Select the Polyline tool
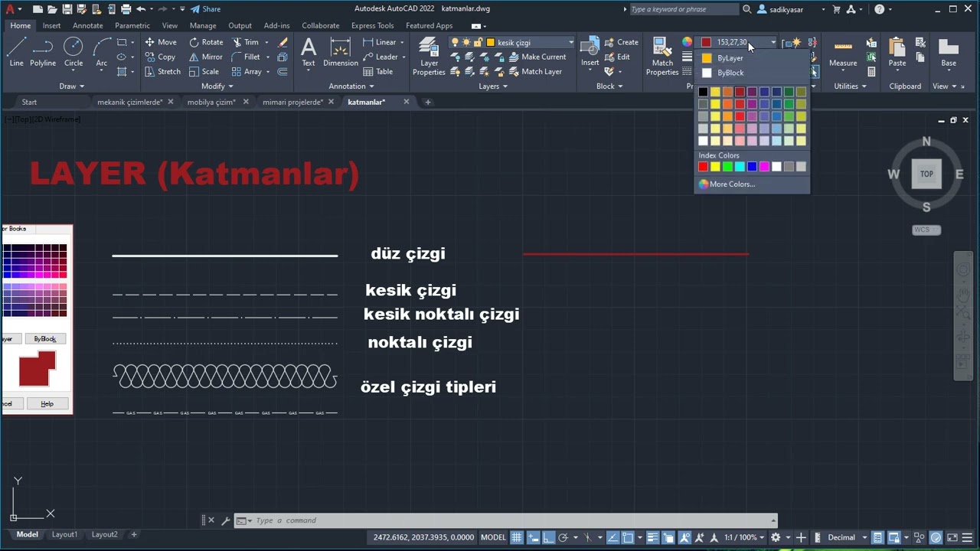 43,52
